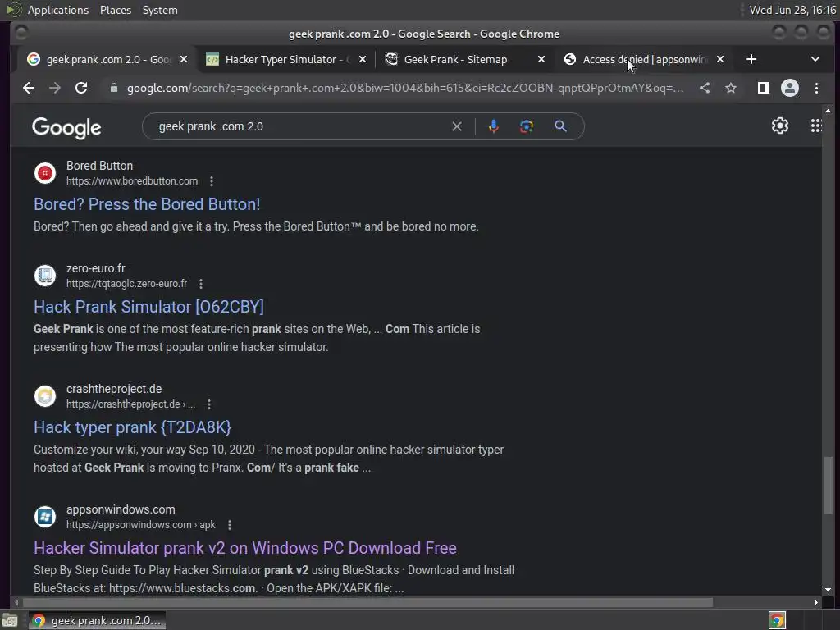
Task: Open more options for Bored Button result
Action: tap(212, 181)
